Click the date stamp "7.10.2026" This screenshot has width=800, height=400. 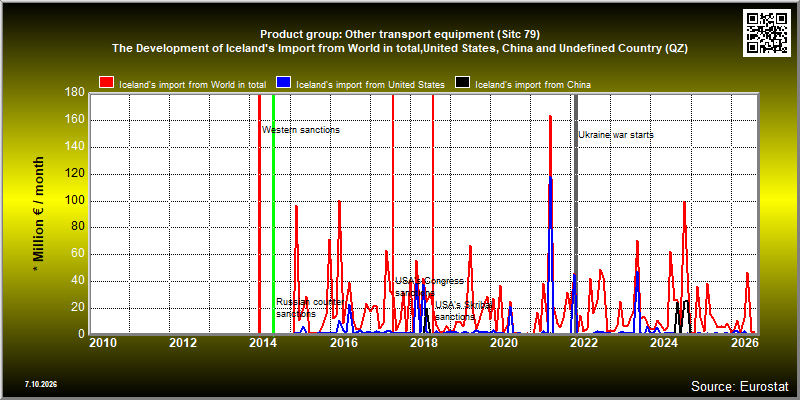point(41,384)
